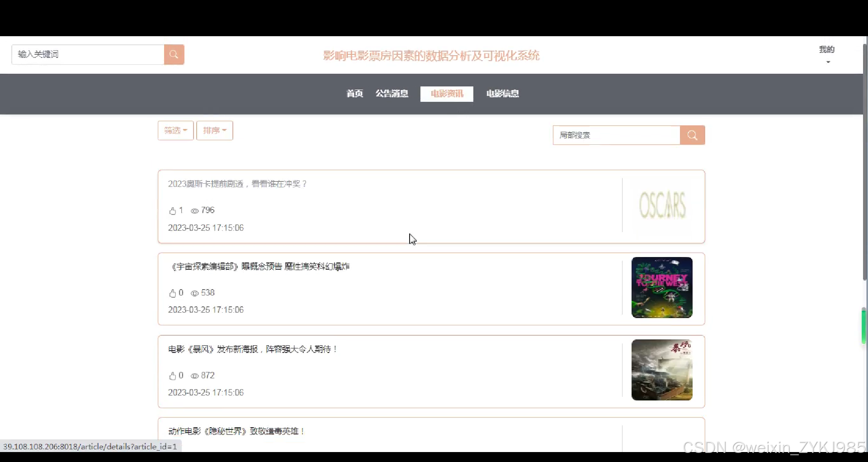
Task: Expand the 筛选 filter dropdown
Action: (x=176, y=130)
